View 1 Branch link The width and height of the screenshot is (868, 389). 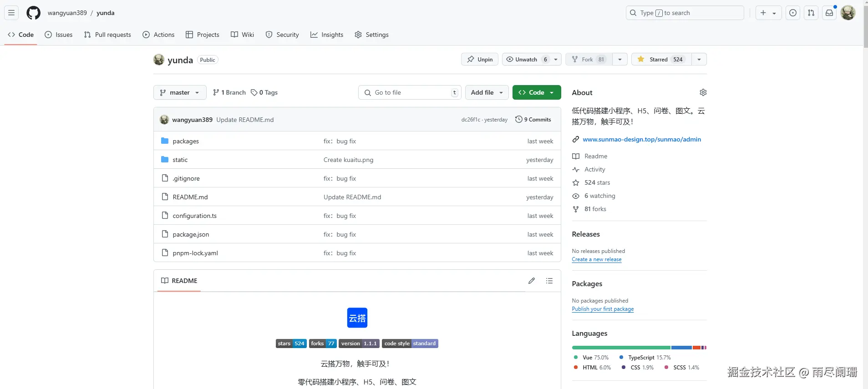(229, 92)
